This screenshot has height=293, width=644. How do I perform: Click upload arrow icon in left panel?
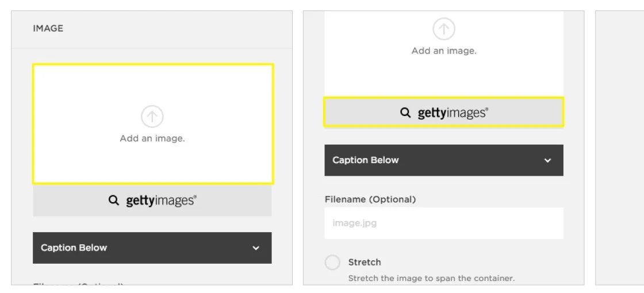152,117
